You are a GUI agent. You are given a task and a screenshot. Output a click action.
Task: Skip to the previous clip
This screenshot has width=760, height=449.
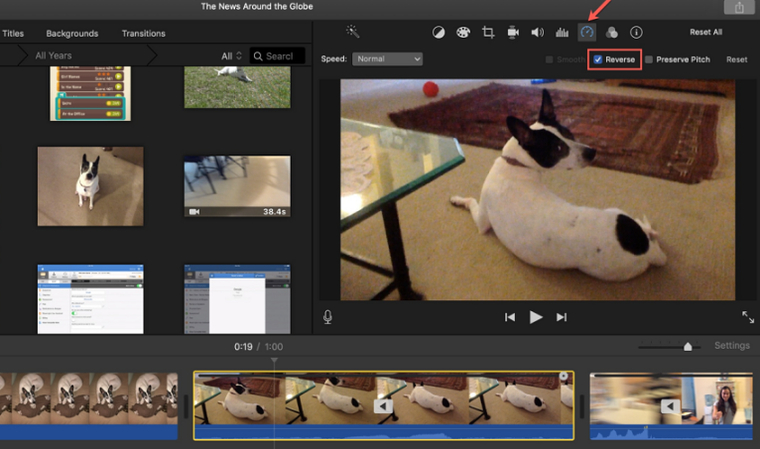[x=510, y=317]
